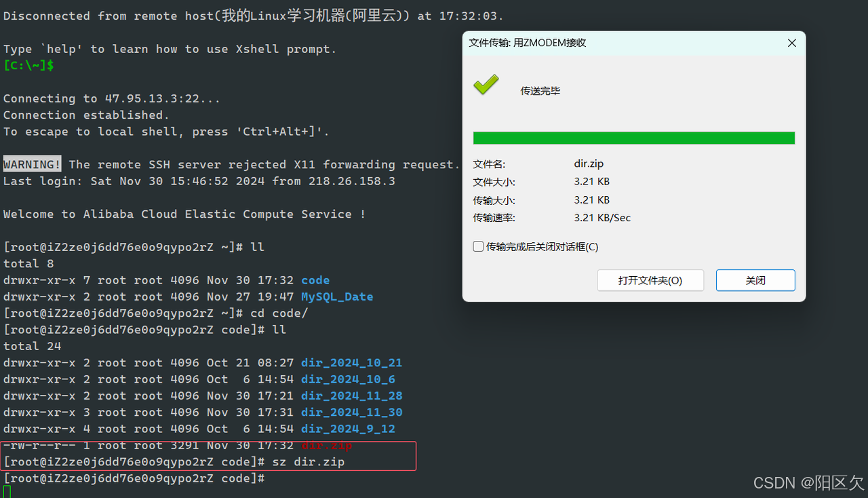Viewport: 868px width, 498px height.
Task: Click the green checkmark transfer-complete icon
Action: point(486,85)
